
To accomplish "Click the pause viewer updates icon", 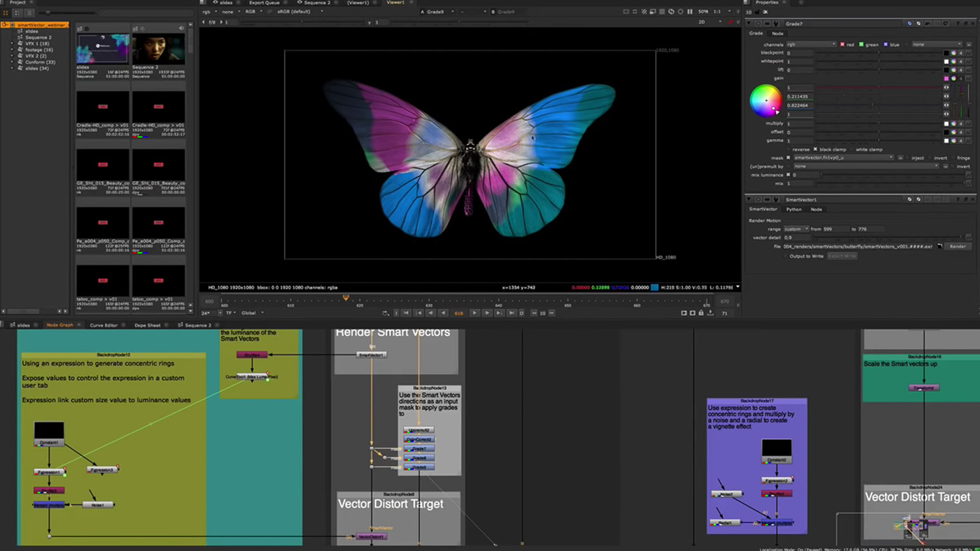I will coord(689,12).
